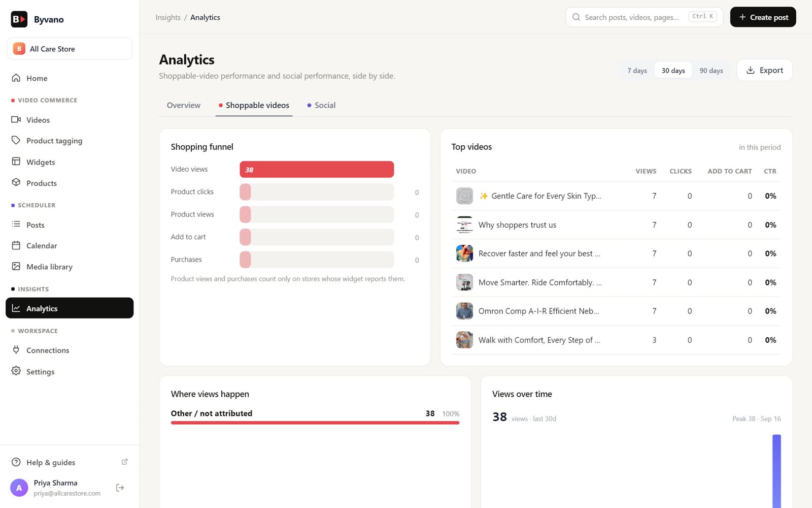Click the Byvano logo icon
The width and height of the screenshot is (812, 508).
[x=19, y=19]
